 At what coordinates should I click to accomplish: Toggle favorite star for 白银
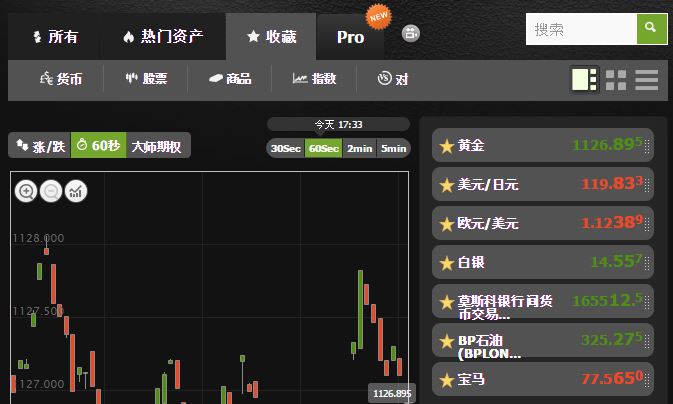pyautogui.click(x=447, y=263)
